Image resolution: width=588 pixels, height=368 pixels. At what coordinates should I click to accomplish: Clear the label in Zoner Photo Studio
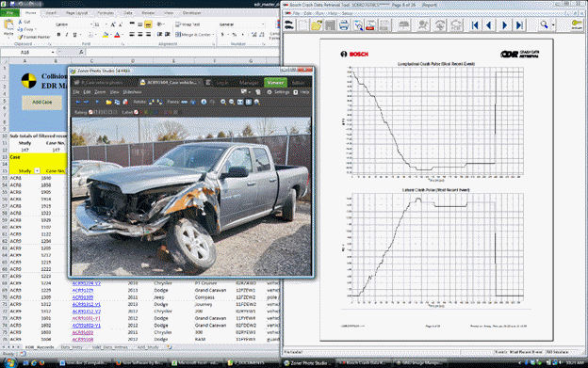(136, 112)
